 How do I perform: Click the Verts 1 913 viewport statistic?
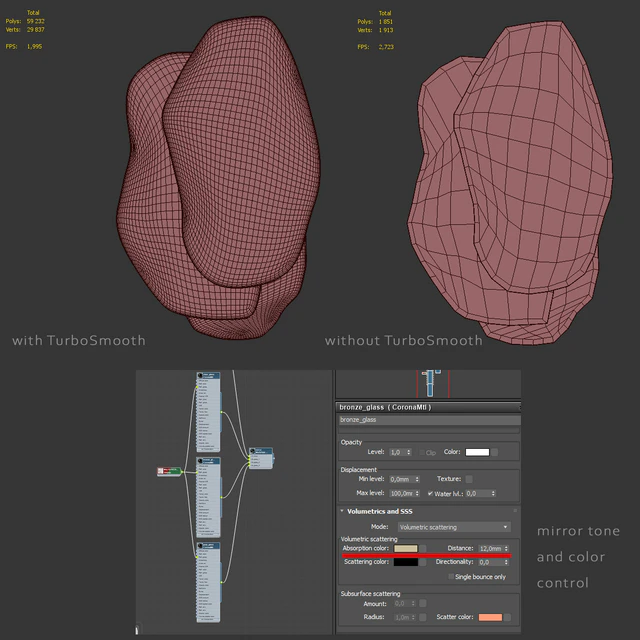click(375, 30)
